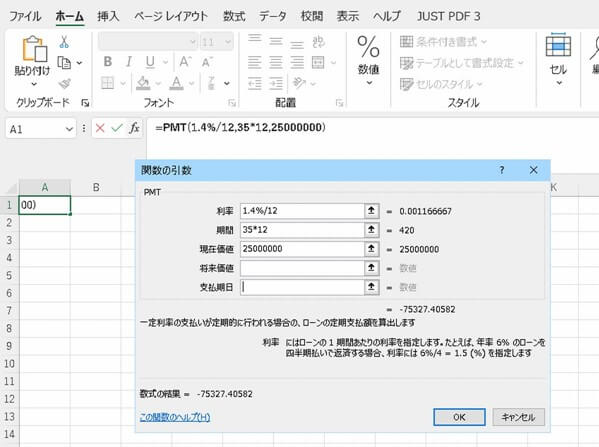Toggle Bold formatting

click(x=108, y=62)
